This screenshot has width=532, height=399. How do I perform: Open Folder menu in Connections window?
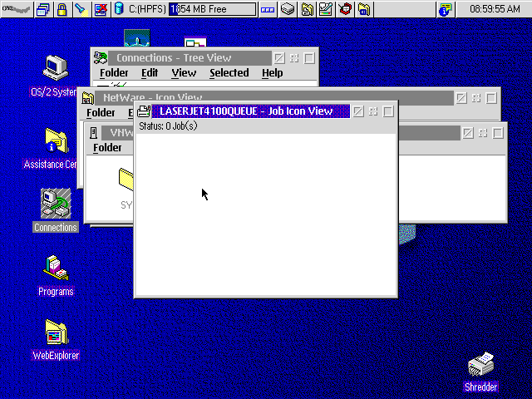pos(114,73)
